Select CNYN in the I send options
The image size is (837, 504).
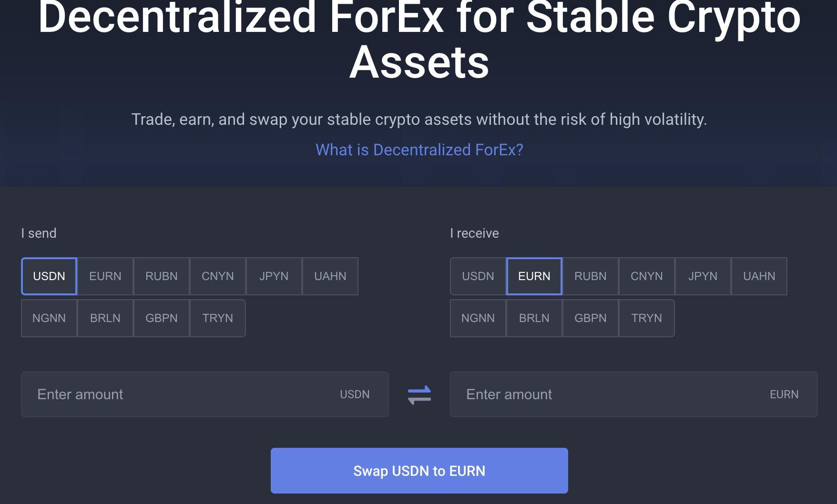click(218, 276)
